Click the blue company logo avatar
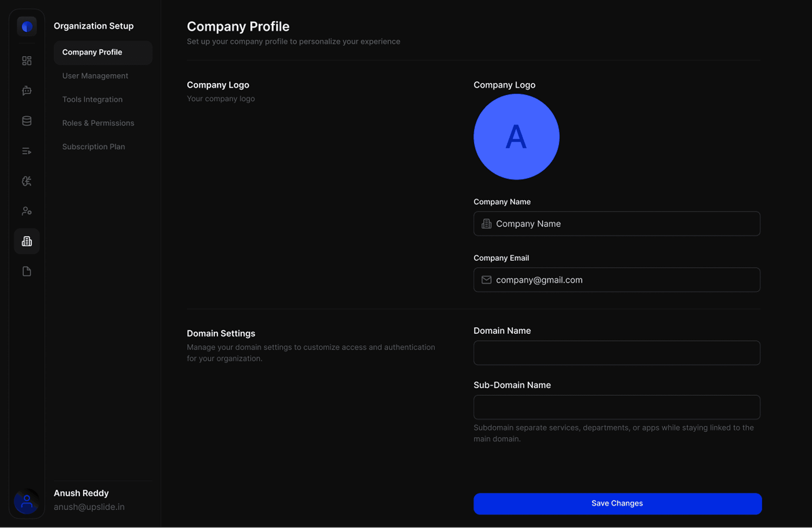812x528 pixels. (516, 137)
